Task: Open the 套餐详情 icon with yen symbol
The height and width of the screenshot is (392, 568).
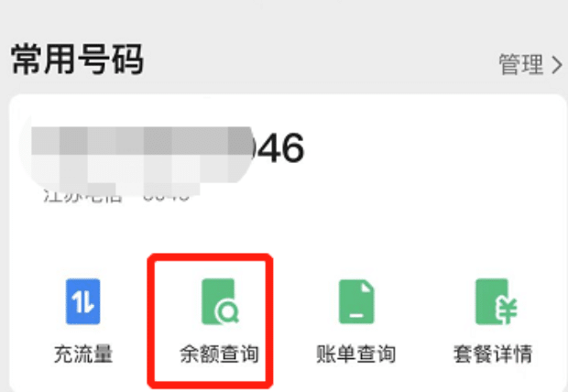Action: tap(496, 301)
